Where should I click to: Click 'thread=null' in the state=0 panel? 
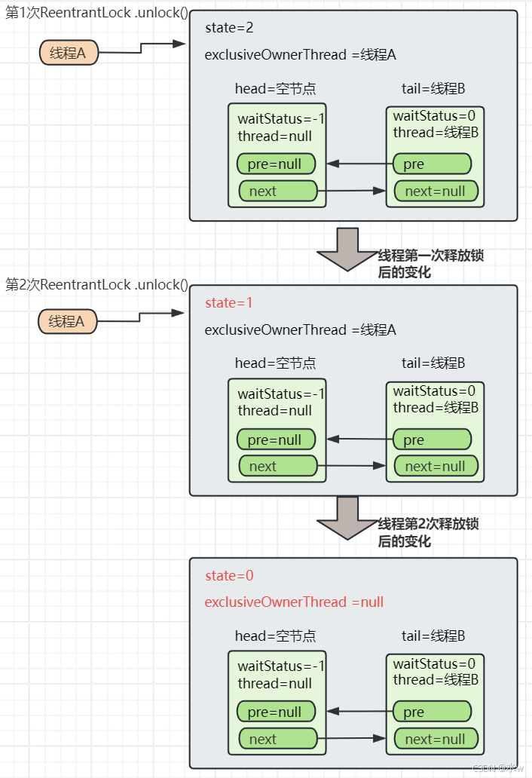(x=275, y=683)
